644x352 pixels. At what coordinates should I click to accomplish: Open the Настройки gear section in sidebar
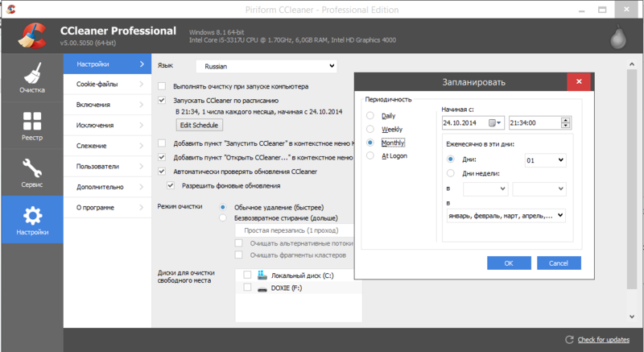click(x=32, y=220)
